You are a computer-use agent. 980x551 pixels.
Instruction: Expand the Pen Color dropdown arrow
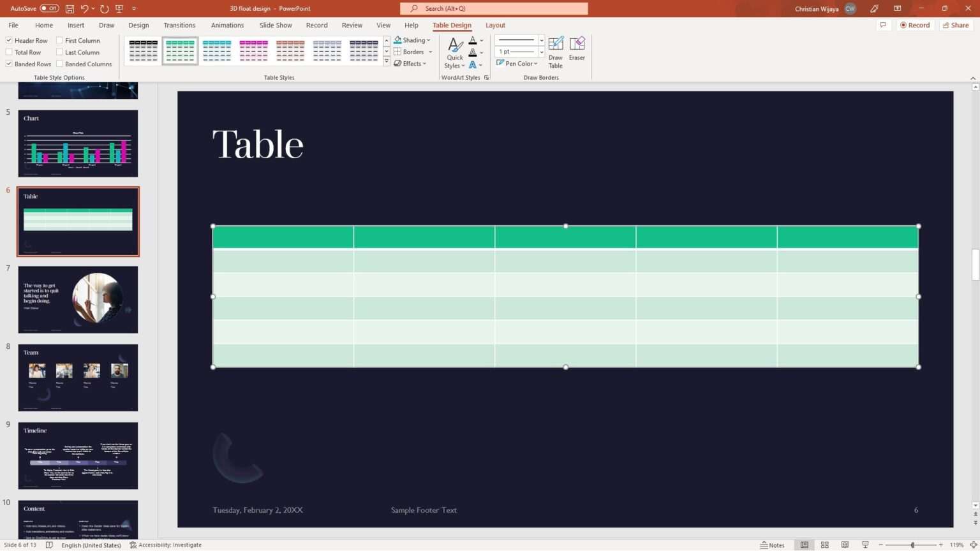[x=535, y=64]
